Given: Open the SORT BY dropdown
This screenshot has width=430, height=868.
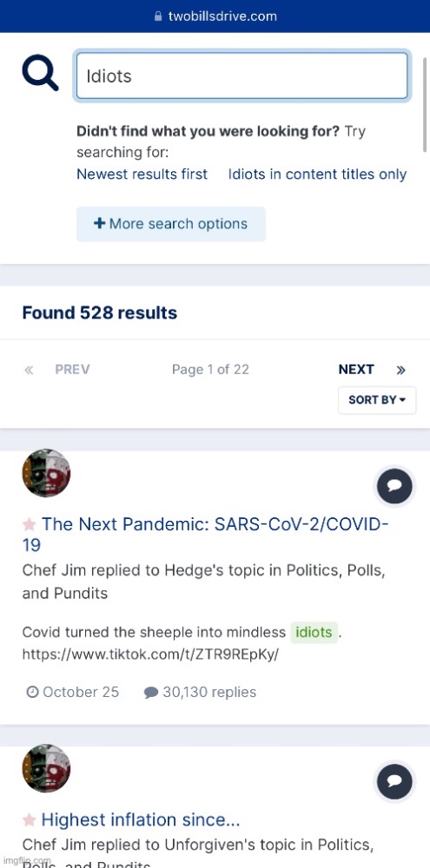Looking at the screenshot, I should (x=377, y=399).
